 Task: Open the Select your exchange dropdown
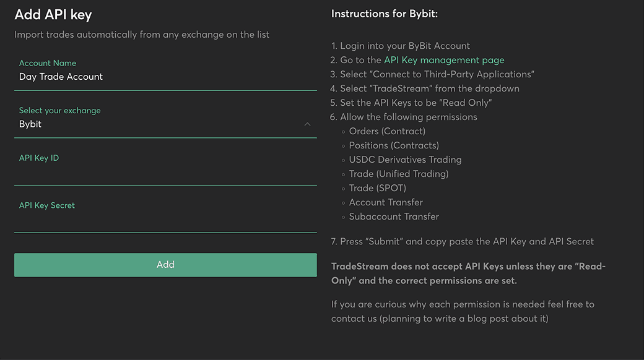click(165, 121)
